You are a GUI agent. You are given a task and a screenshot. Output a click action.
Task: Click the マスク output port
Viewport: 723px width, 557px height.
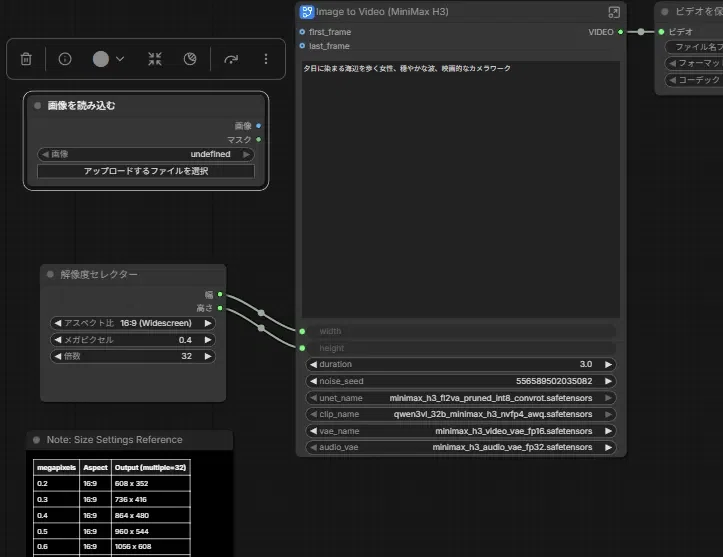[259, 139]
